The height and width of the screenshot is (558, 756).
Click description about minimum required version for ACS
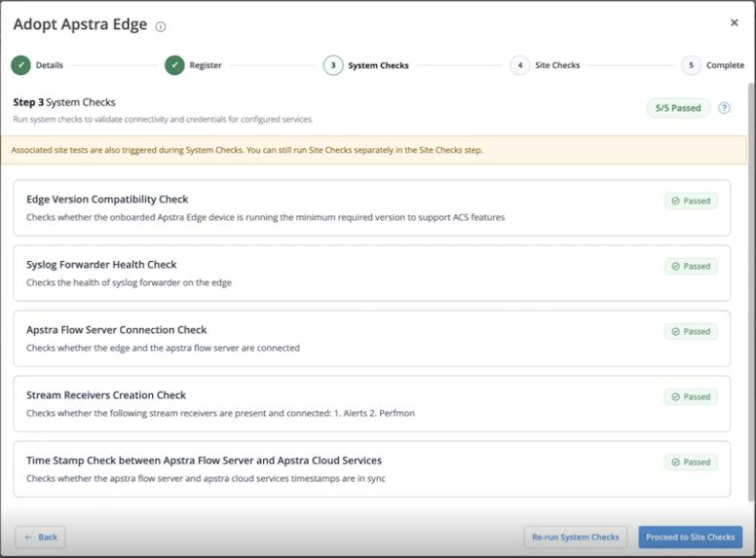click(x=265, y=217)
